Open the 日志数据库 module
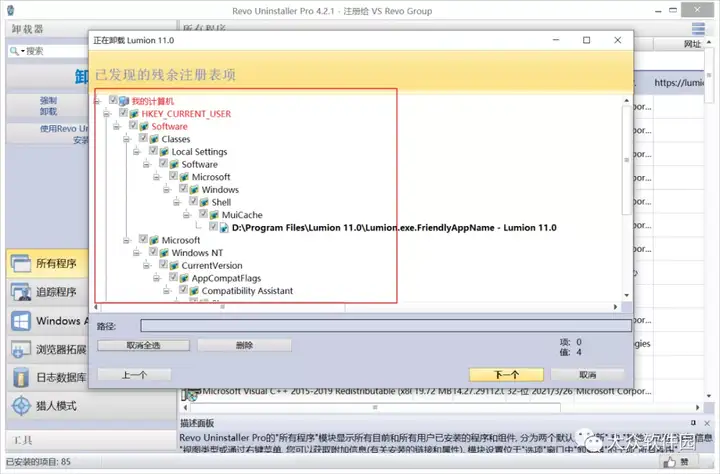The width and height of the screenshot is (720, 474). 47,378
